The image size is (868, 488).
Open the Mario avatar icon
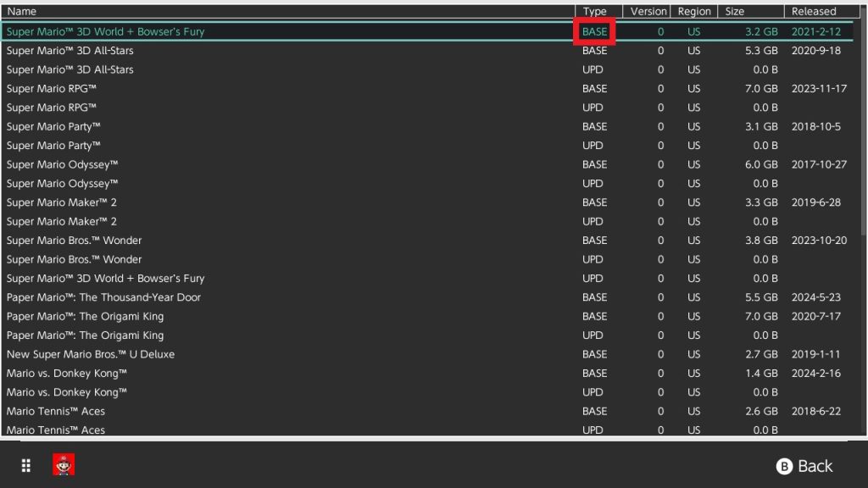[x=64, y=465]
